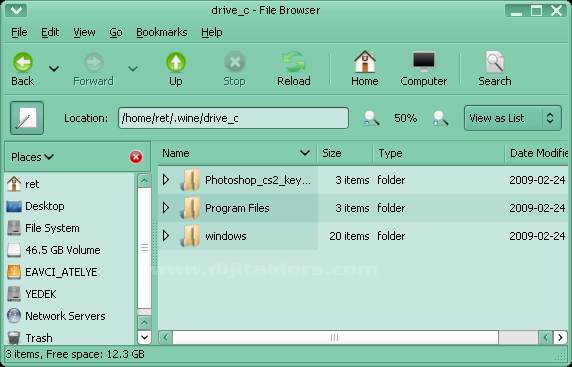This screenshot has height=367, width=572.
Task: Open the View menu
Action: (84, 32)
